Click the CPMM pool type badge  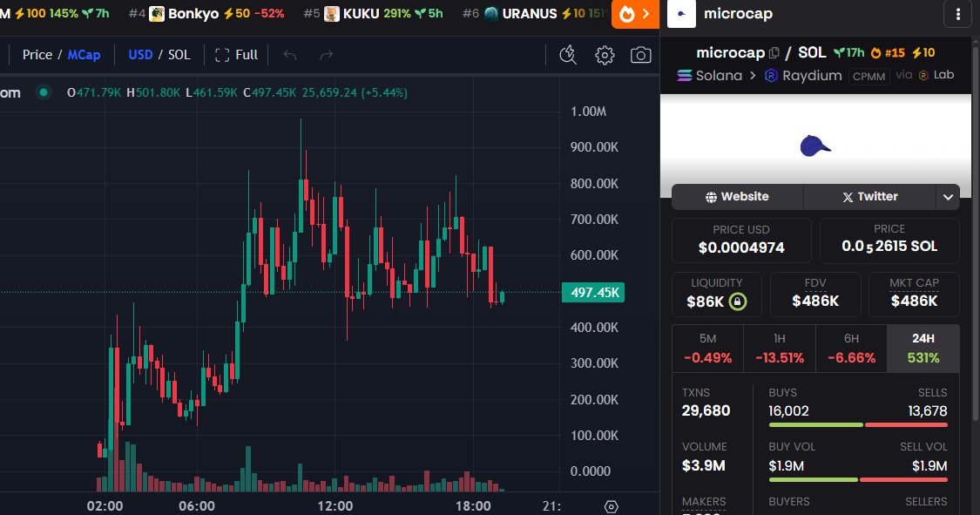(868, 77)
